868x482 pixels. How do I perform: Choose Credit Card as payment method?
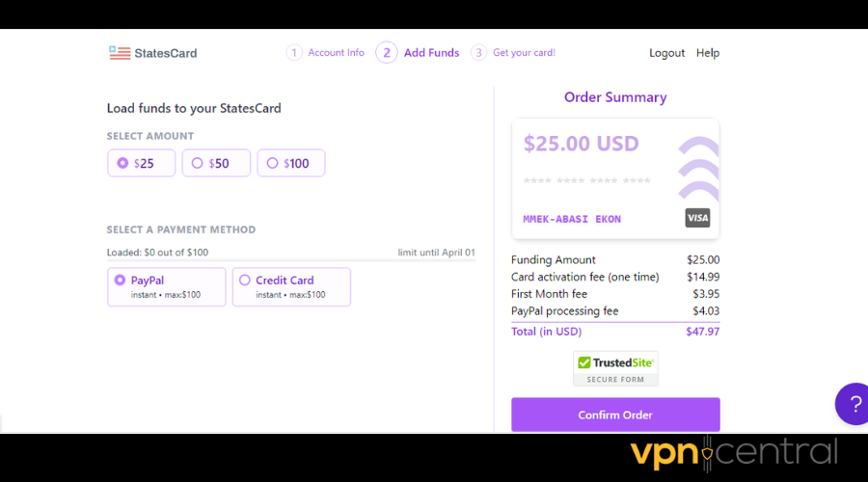tap(291, 286)
